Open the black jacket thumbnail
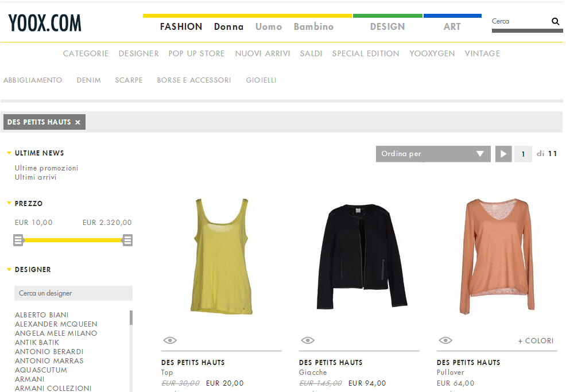This screenshot has height=392, width=566. coord(362,257)
